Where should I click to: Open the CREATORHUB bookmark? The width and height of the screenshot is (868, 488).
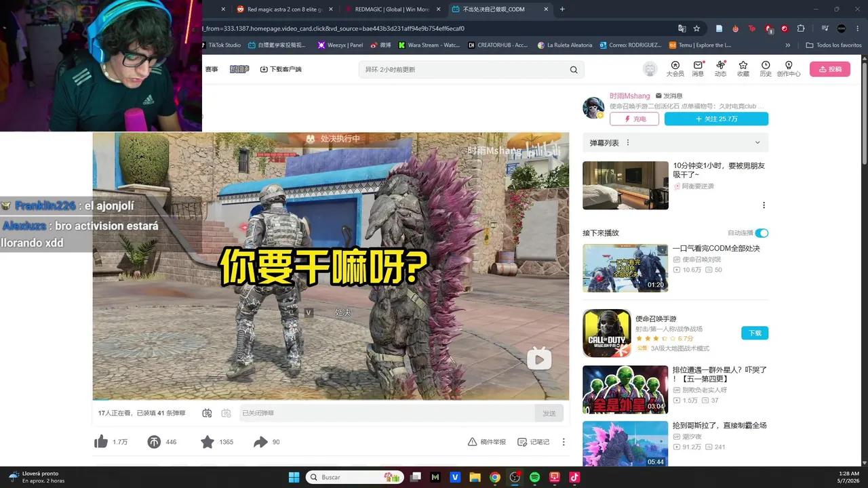click(x=498, y=45)
